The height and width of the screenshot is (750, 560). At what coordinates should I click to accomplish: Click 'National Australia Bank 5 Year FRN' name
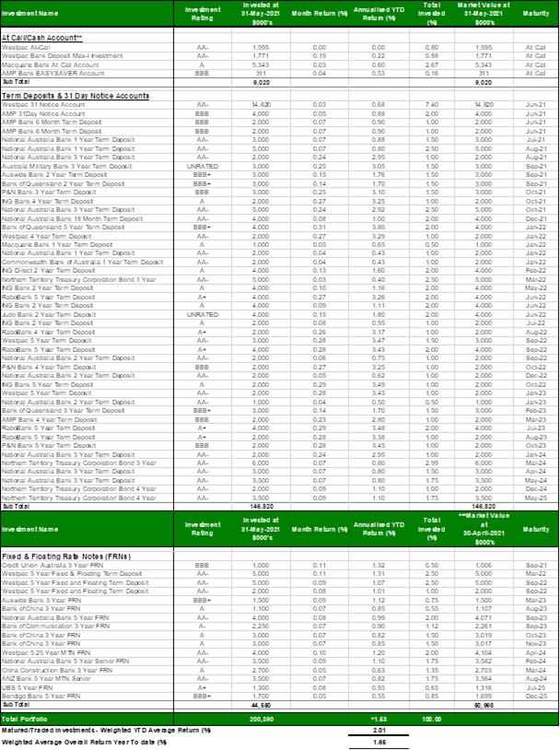click(x=55, y=618)
